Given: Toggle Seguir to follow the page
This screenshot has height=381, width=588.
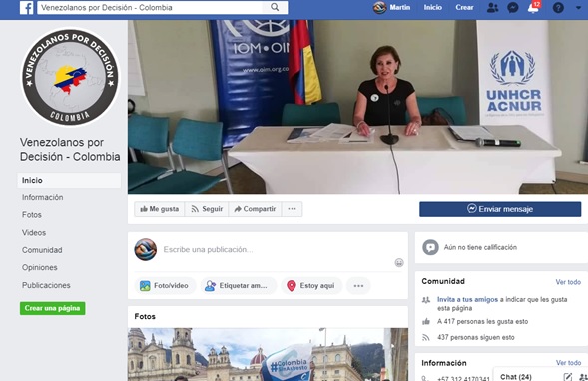Looking at the screenshot, I should pyautogui.click(x=207, y=209).
